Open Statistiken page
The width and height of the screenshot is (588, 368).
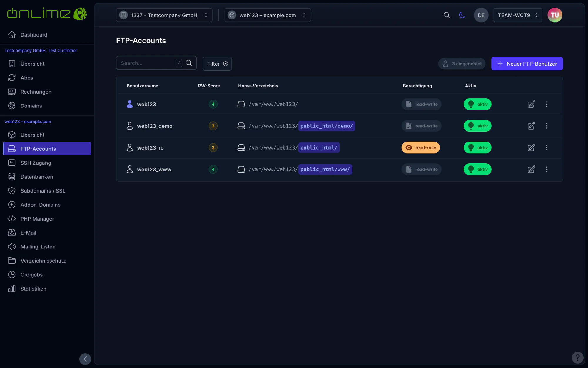point(47,289)
